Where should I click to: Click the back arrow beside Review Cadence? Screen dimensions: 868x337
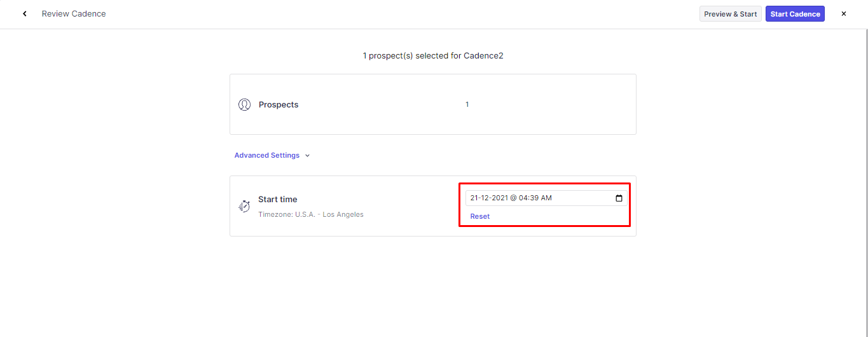point(25,14)
